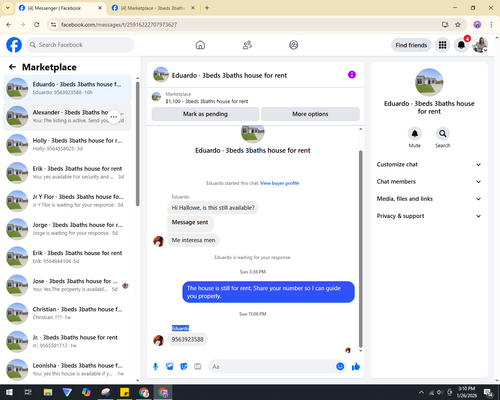Mute this conversation with the bell
The width and height of the screenshot is (500, 400).
tap(415, 134)
